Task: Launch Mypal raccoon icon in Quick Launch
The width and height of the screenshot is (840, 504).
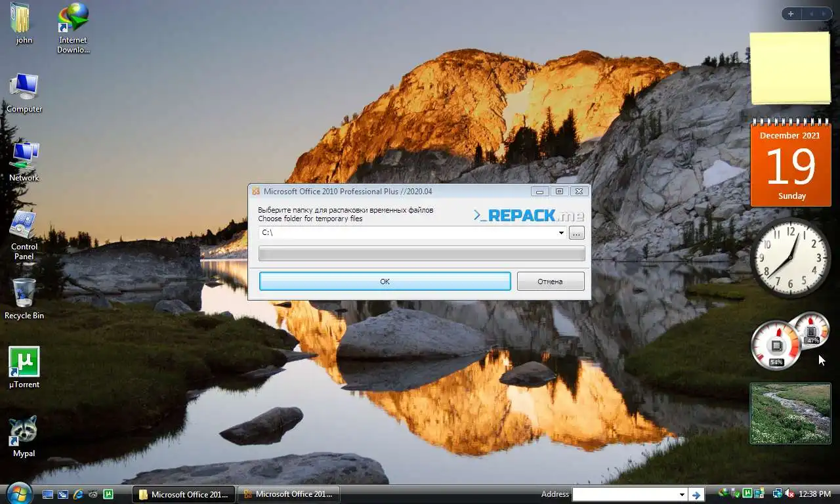Action: click(x=93, y=494)
